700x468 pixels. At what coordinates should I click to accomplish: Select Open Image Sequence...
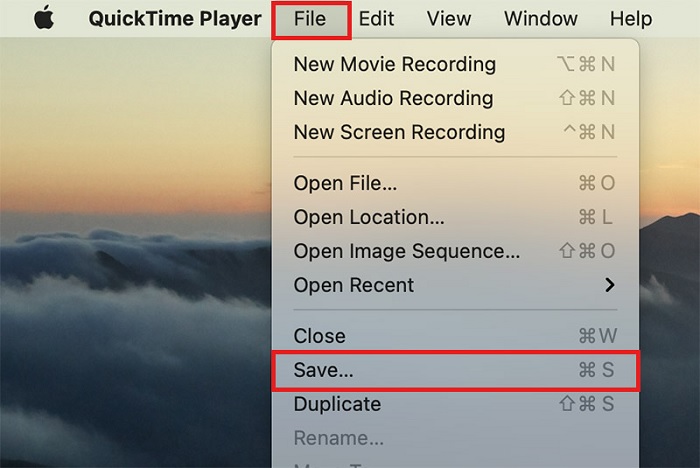coord(406,251)
